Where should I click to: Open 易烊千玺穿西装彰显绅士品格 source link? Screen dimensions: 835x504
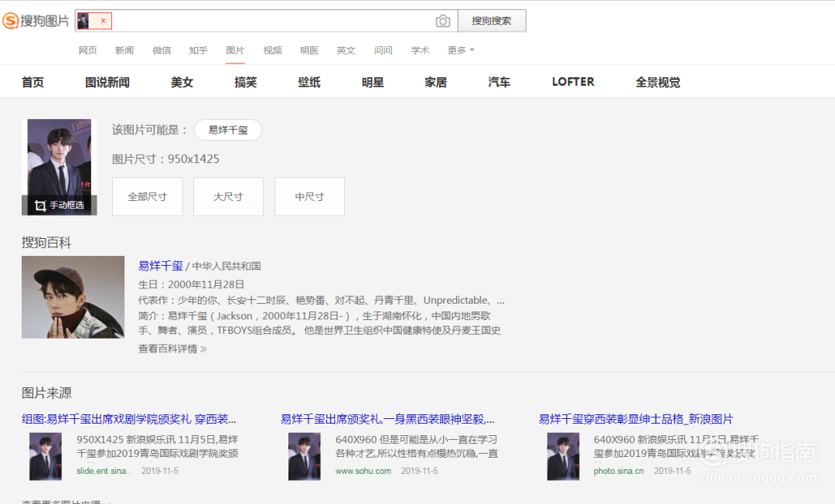(x=636, y=419)
